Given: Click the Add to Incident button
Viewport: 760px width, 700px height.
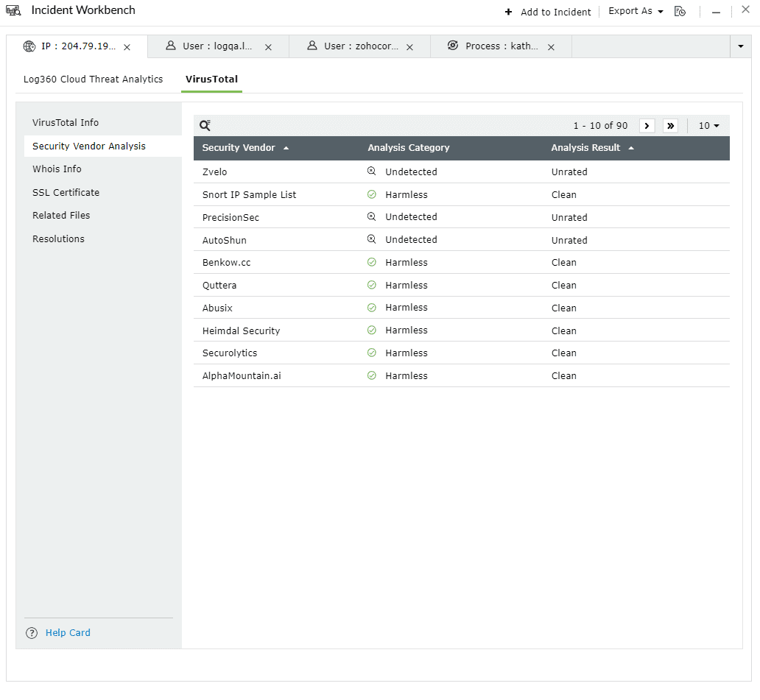Looking at the screenshot, I should coord(548,12).
